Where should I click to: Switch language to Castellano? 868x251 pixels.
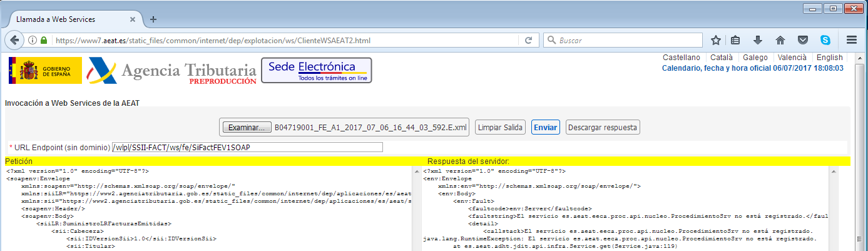(682, 58)
